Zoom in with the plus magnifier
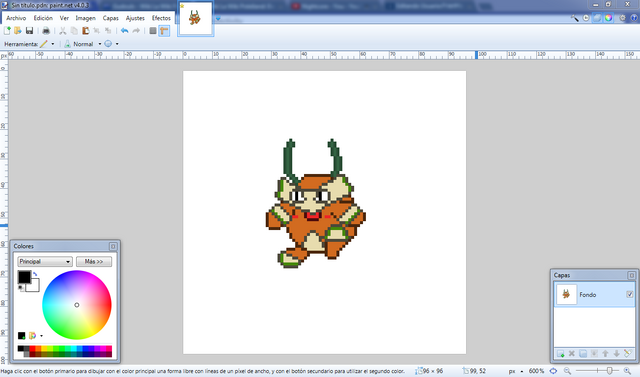The height and width of the screenshot is (377, 640). 627,371
